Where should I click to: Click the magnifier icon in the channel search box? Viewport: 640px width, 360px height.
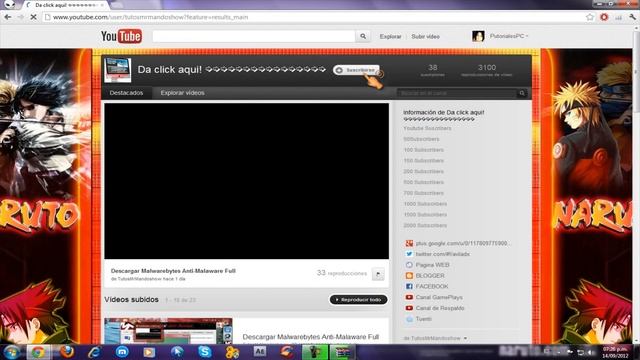coord(522,93)
